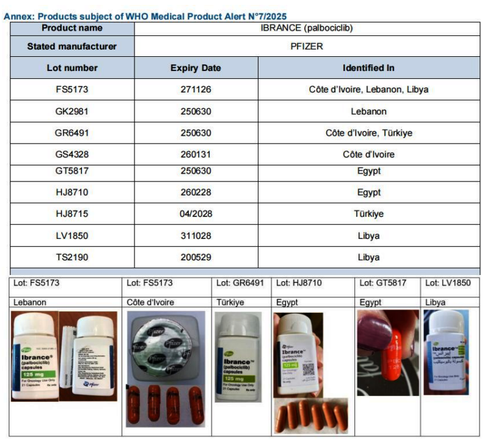Click the 'Identified In' column header
The image size is (490, 448).
[368, 68]
